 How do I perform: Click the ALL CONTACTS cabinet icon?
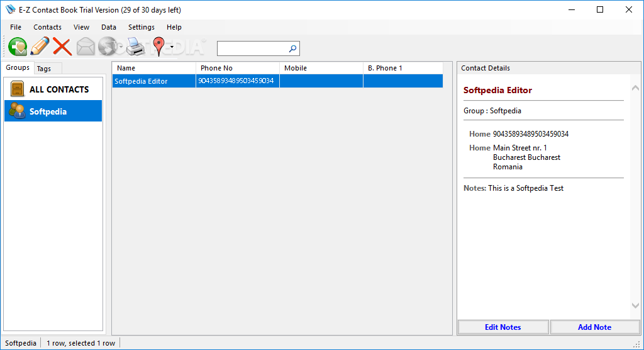pos(17,89)
